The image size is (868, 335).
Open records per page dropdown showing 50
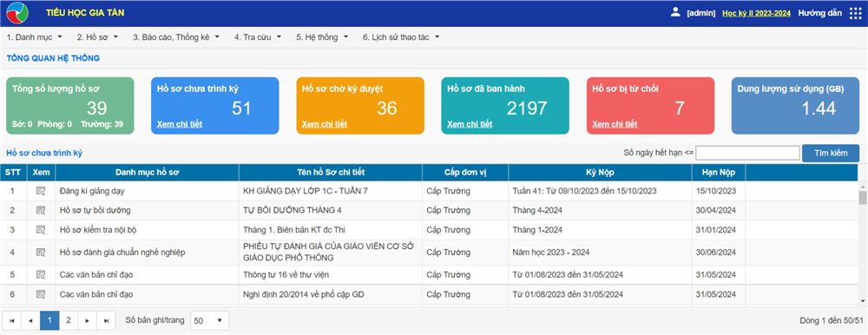[209, 320]
